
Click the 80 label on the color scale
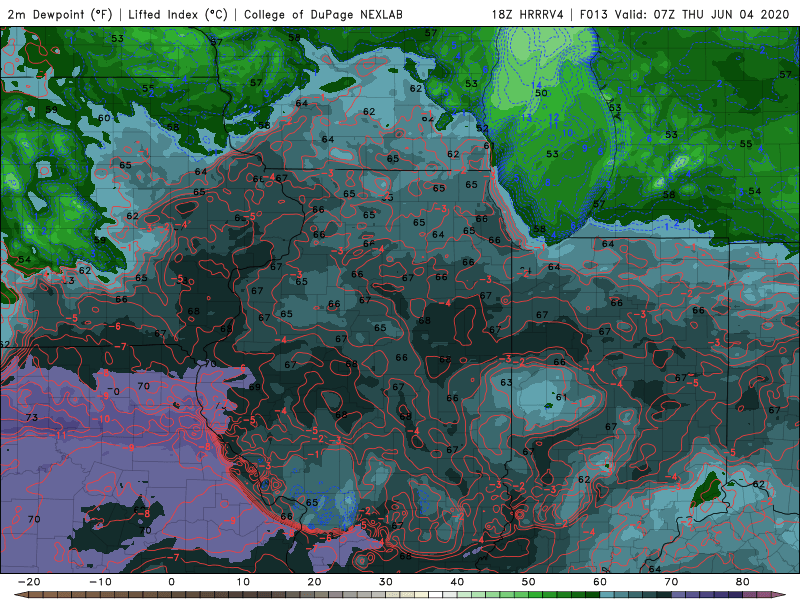[743, 582]
